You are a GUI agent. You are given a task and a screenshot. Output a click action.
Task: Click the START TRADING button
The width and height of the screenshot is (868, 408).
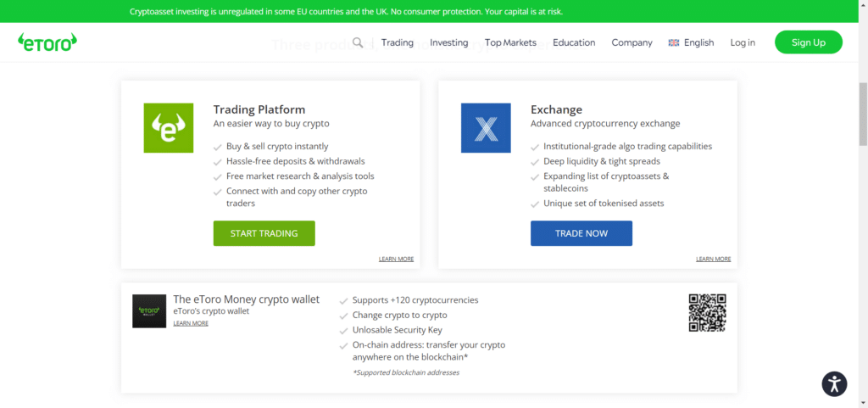pos(264,233)
